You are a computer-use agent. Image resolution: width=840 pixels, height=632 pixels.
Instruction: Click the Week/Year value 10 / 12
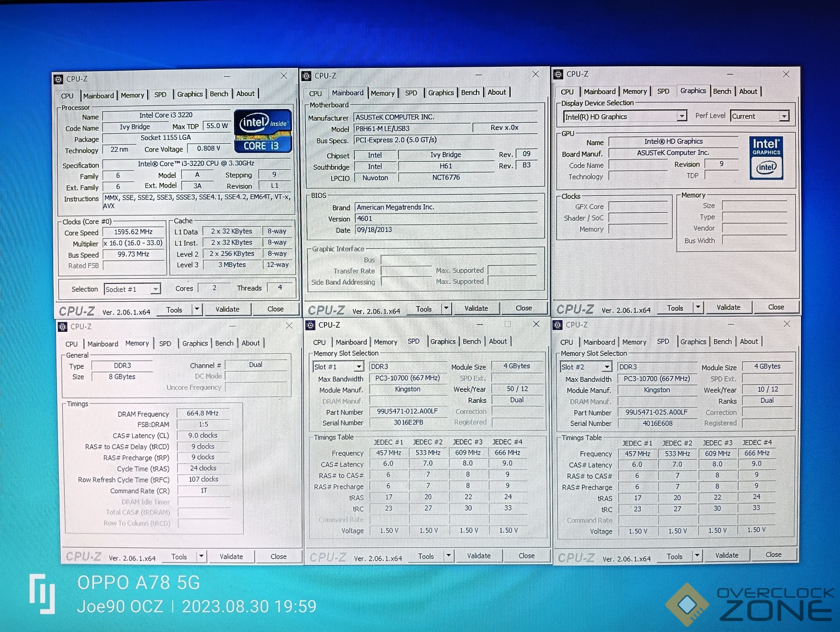point(768,389)
